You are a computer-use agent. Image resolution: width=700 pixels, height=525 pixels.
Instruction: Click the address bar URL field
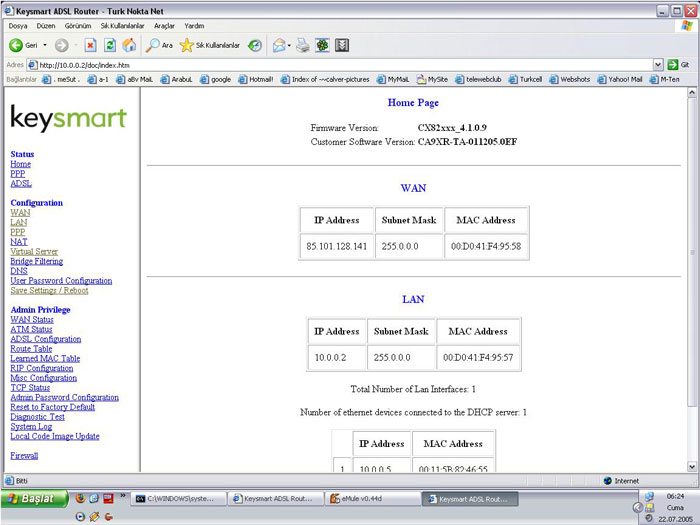339,65
